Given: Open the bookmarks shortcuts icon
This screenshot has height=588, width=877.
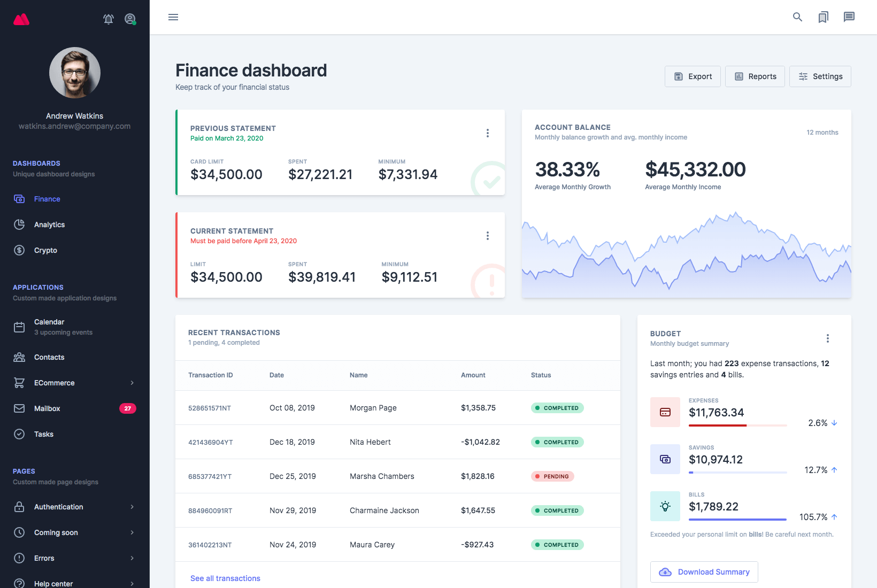Looking at the screenshot, I should pyautogui.click(x=823, y=17).
